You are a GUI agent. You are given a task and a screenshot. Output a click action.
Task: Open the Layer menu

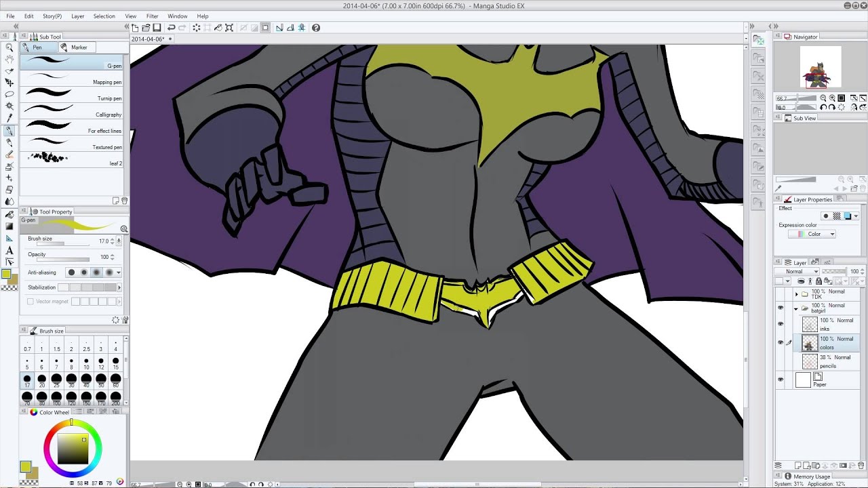pos(78,16)
